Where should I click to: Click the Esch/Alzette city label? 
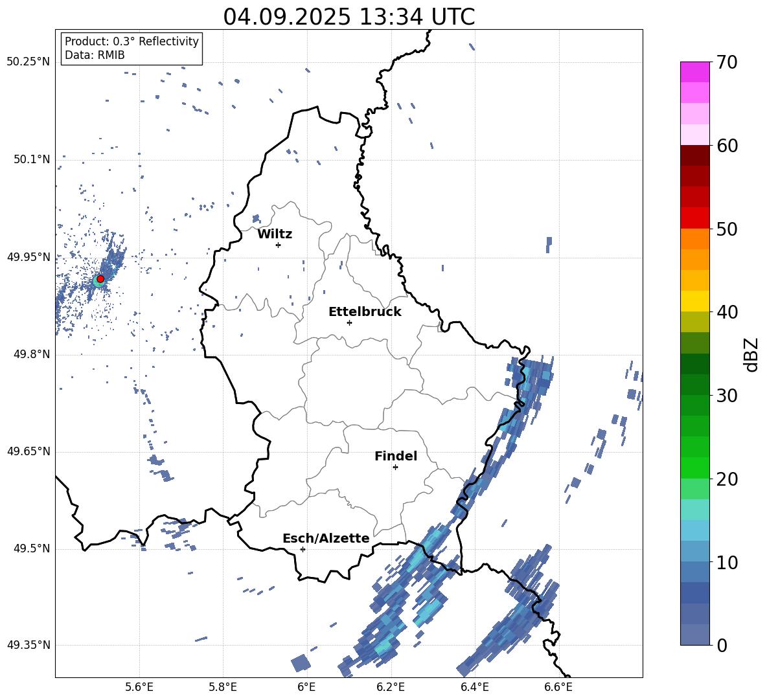point(326,539)
